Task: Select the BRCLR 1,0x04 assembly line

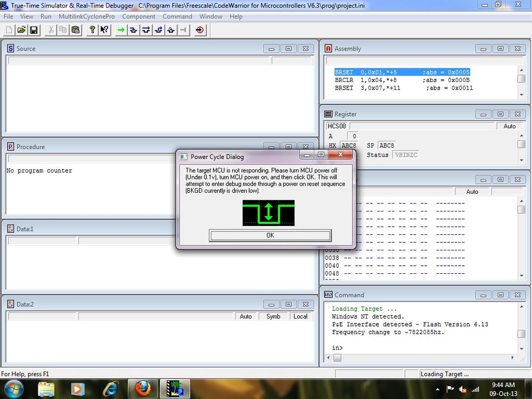Action: 402,80
